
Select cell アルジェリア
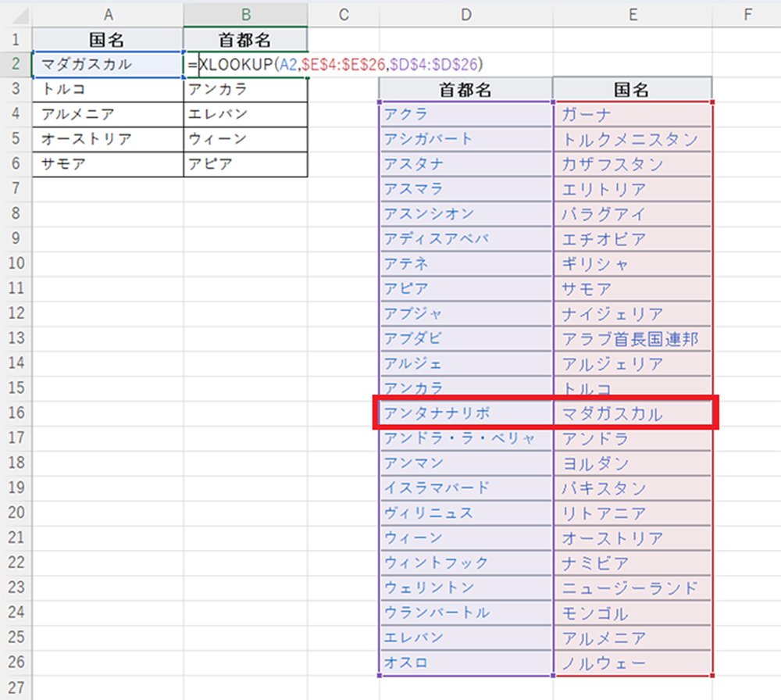pos(633,363)
